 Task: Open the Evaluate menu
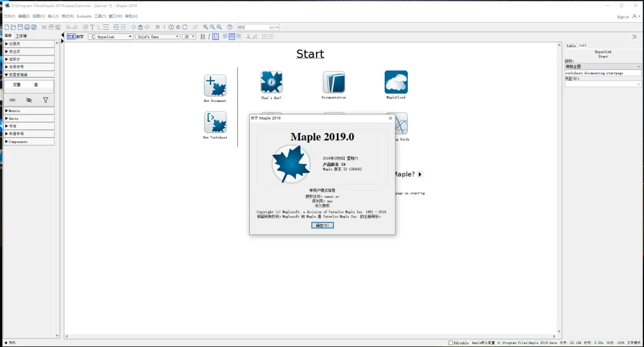(x=84, y=17)
